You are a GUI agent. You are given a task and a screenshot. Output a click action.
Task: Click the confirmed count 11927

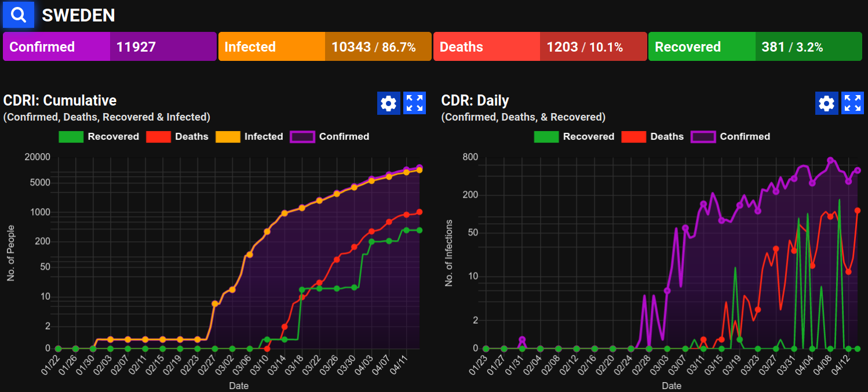coord(136,47)
